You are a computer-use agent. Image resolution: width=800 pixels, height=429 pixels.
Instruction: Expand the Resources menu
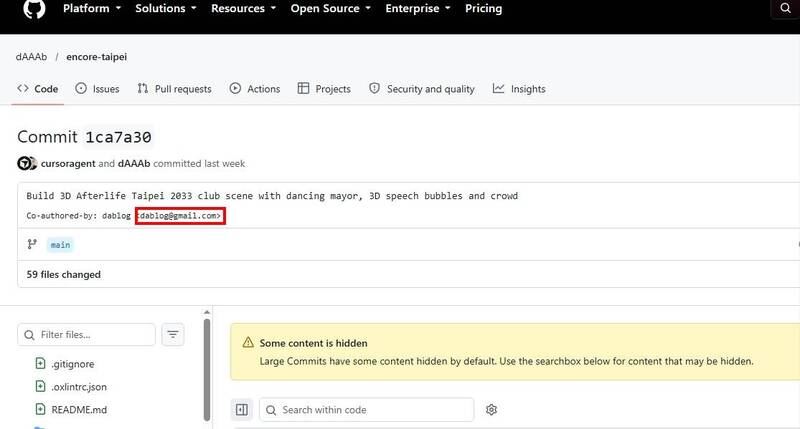243,8
